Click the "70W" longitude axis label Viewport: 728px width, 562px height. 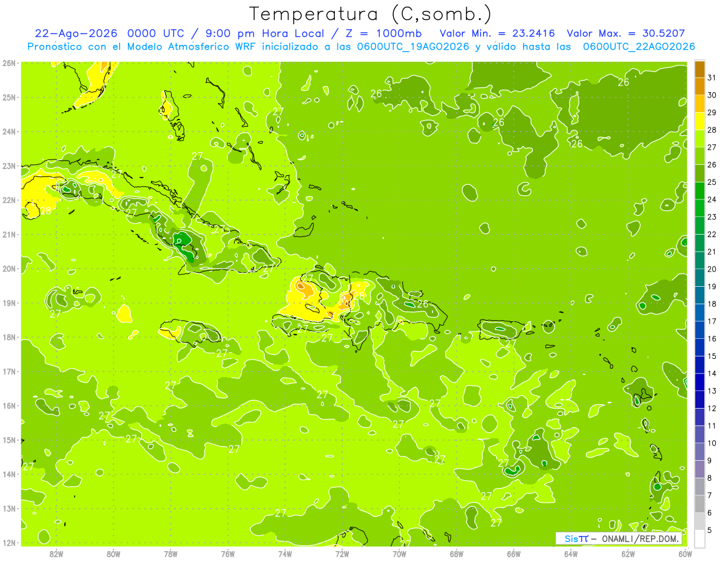tap(399, 554)
